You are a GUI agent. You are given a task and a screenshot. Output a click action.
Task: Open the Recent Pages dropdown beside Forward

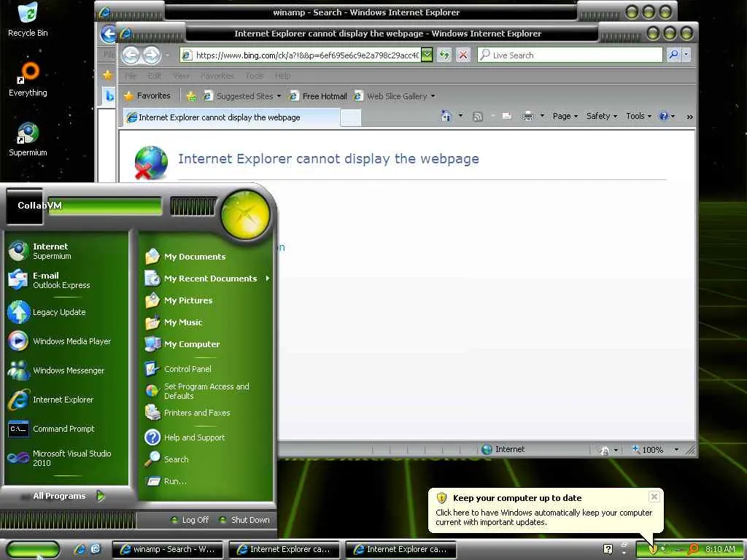point(167,55)
